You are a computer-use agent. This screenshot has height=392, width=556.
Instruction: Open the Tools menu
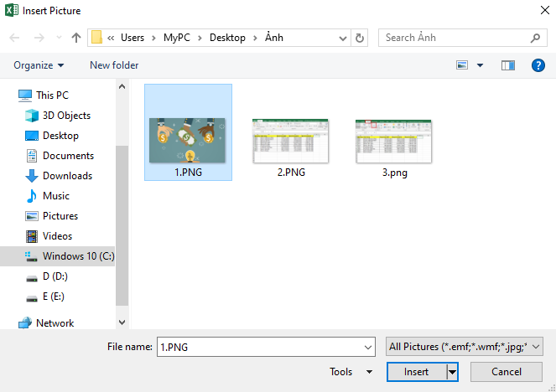coord(351,372)
